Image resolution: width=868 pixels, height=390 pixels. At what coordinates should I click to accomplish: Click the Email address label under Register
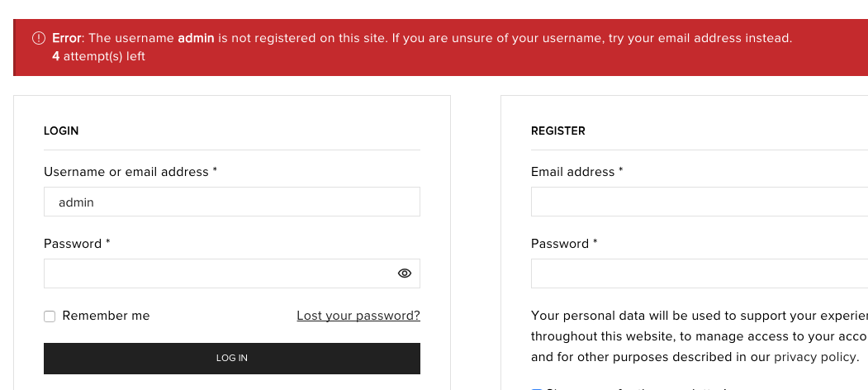pyautogui.click(x=576, y=172)
